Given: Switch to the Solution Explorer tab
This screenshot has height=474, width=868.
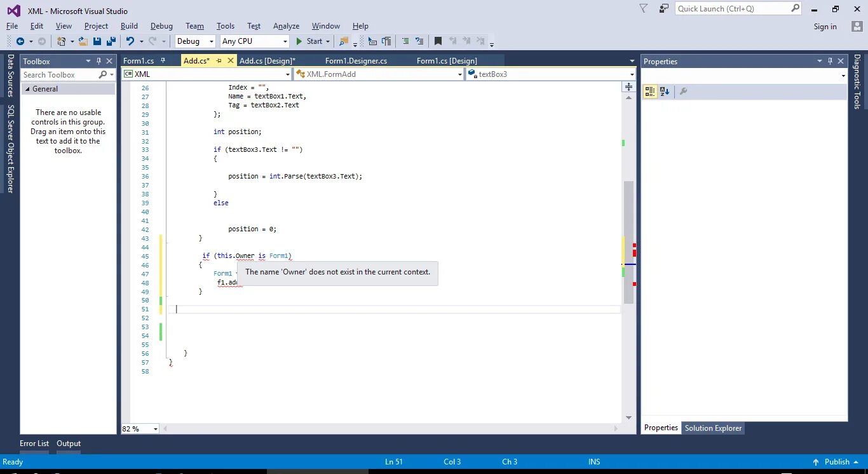Looking at the screenshot, I should (713, 428).
